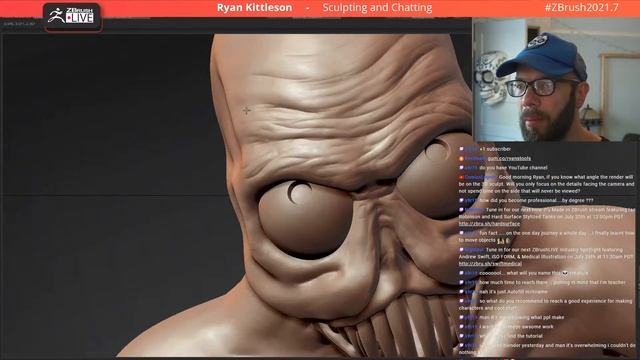
Task: Click the small cross cursor on the creature's forehead
Action: [x=246, y=110]
